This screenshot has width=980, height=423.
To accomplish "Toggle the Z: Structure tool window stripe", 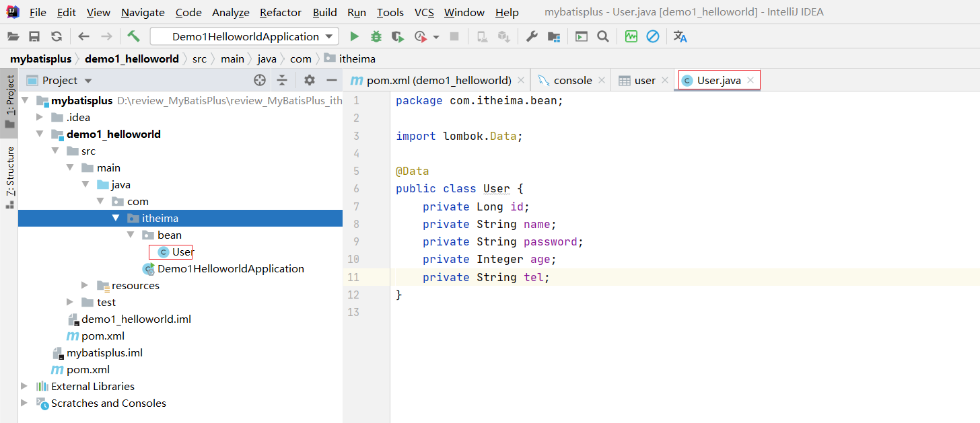I will click(x=9, y=176).
